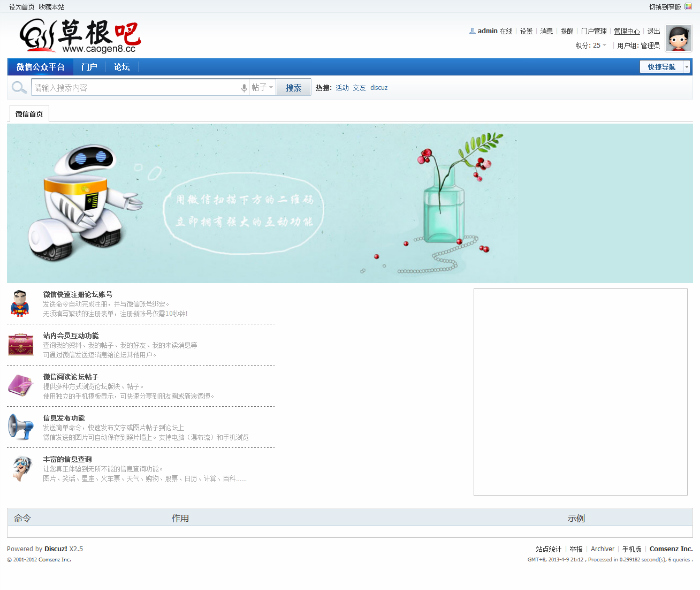Click the microphone icon in search box

244,88
